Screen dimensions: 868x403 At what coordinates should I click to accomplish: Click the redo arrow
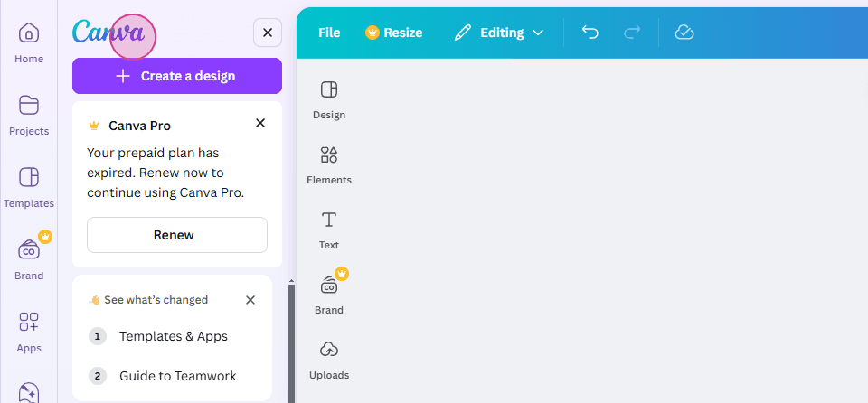[x=632, y=33]
